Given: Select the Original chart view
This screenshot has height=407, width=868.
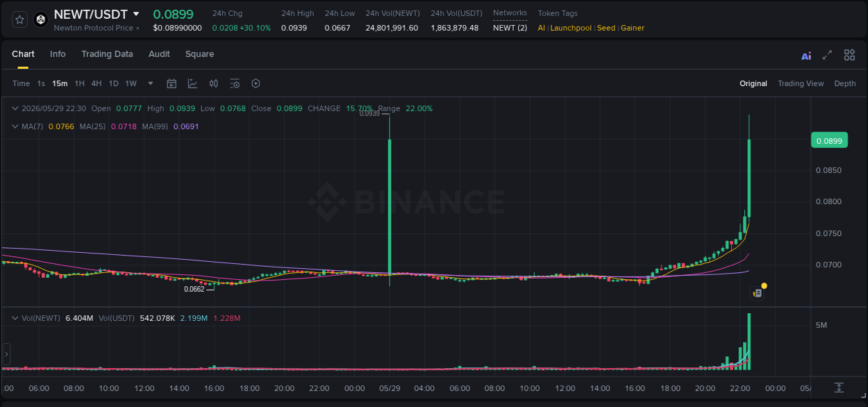Looking at the screenshot, I should tap(753, 83).
